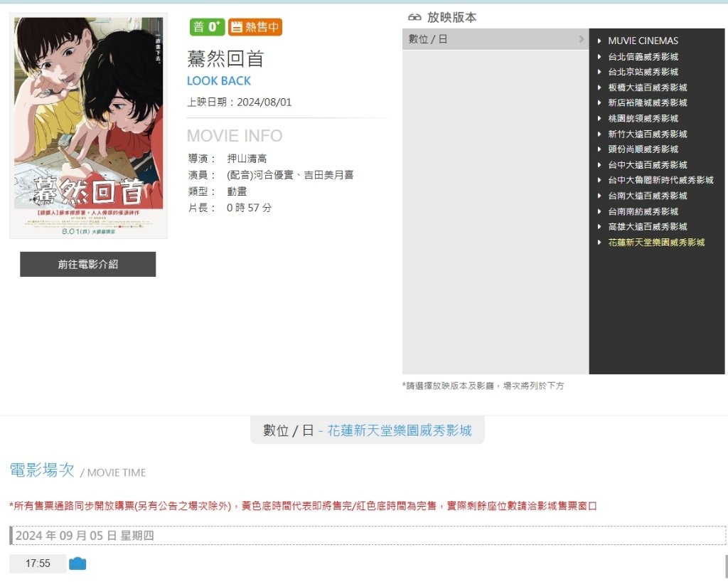Click director name 押山清高
728x582 pixels.
pos(247,159)
